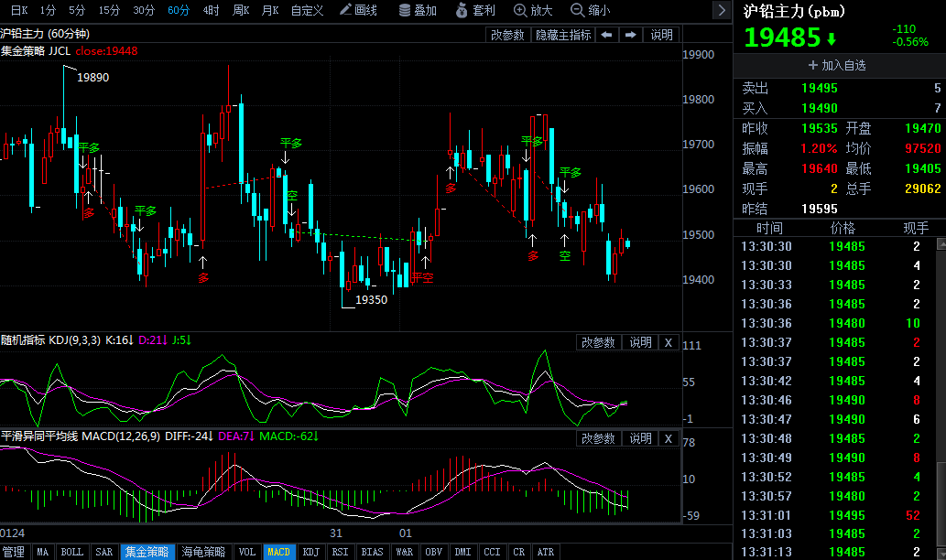Image resolution: width=946 pixels, height=560 pixels.
Task: Open the 叠加 overlay tool
Action: 418,10
